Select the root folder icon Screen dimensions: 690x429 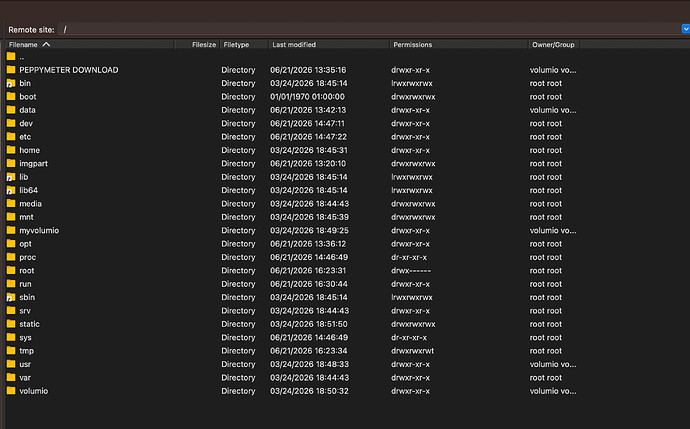[11, 270]
